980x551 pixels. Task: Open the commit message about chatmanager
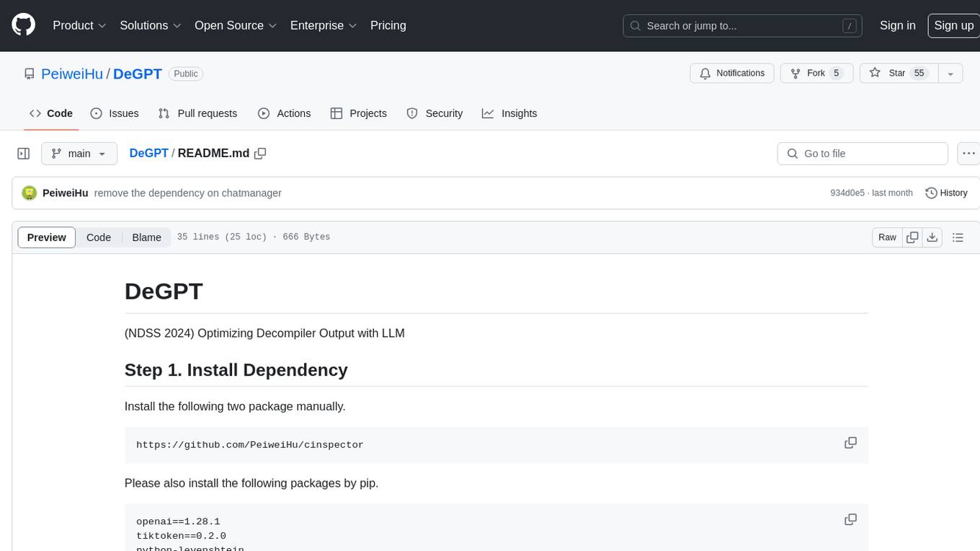[187, 193]
